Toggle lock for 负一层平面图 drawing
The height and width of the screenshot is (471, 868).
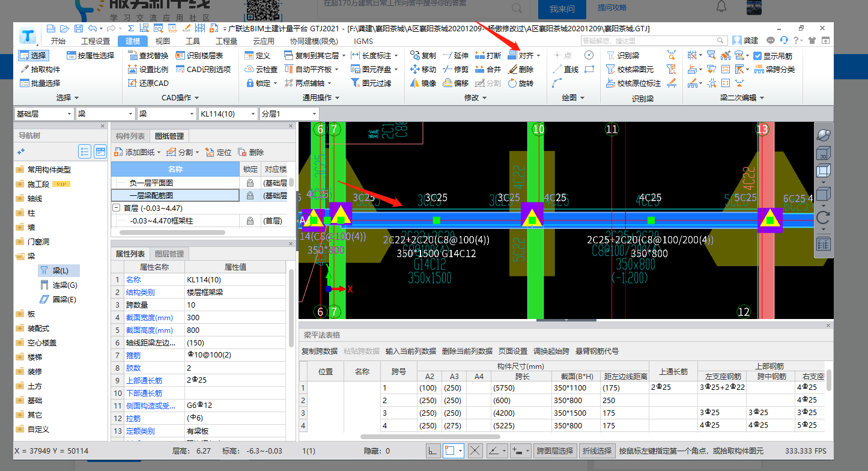tap(250, 182)
